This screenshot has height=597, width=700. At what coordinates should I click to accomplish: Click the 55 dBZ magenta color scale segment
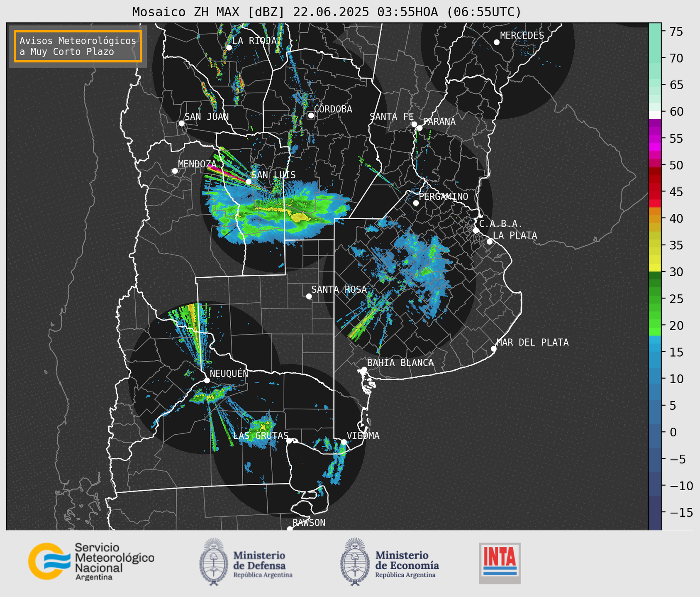click(x=654, y=139)
